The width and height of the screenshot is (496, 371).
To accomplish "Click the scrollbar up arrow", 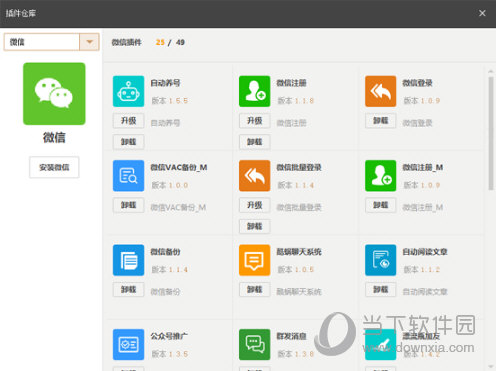I will point(490,71).
